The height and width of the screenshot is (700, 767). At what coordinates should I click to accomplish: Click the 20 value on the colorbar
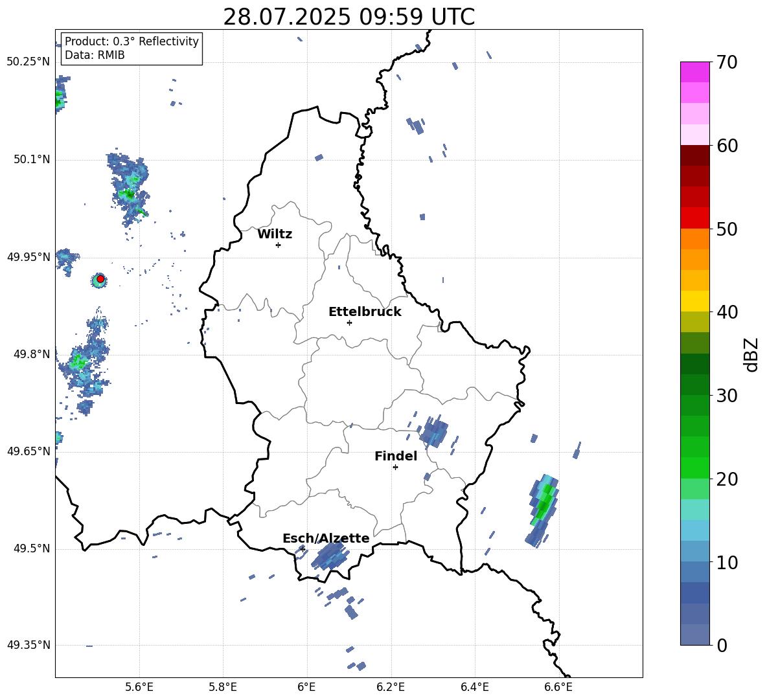coord(727,479)
